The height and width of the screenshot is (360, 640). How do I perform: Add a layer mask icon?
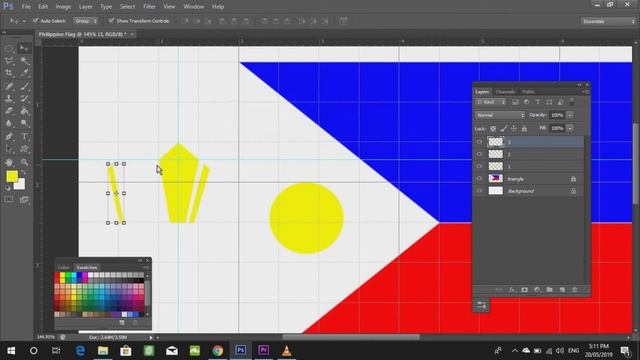click(524, 290)
